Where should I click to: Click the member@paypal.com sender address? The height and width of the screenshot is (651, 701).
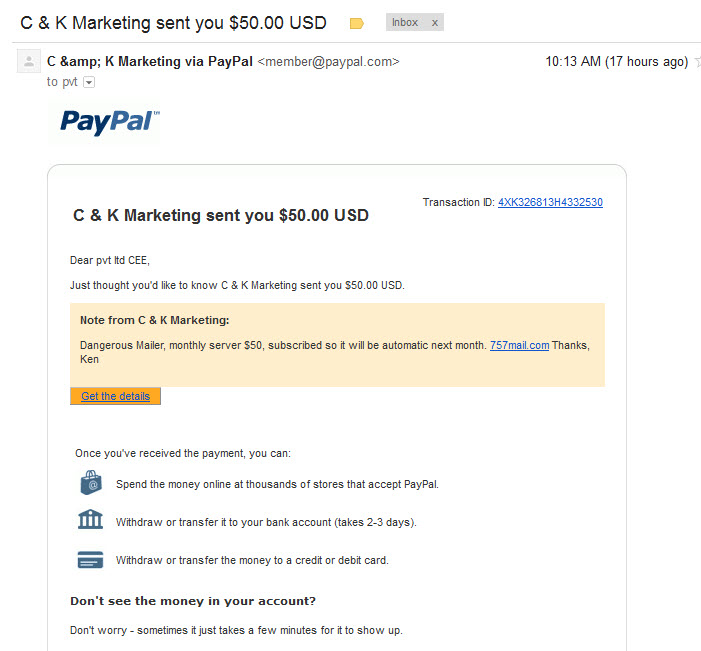click(x=329, y=62)
